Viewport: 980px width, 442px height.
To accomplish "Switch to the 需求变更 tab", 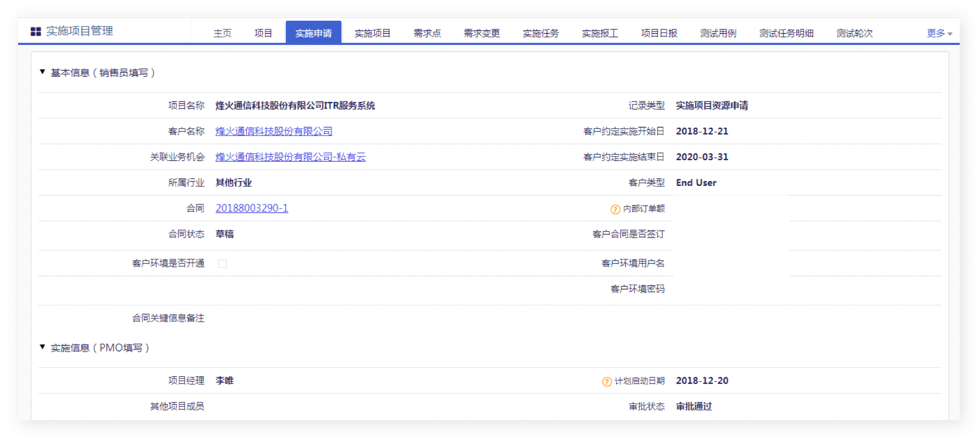I will pyautogui.click(x=481, y=33).
